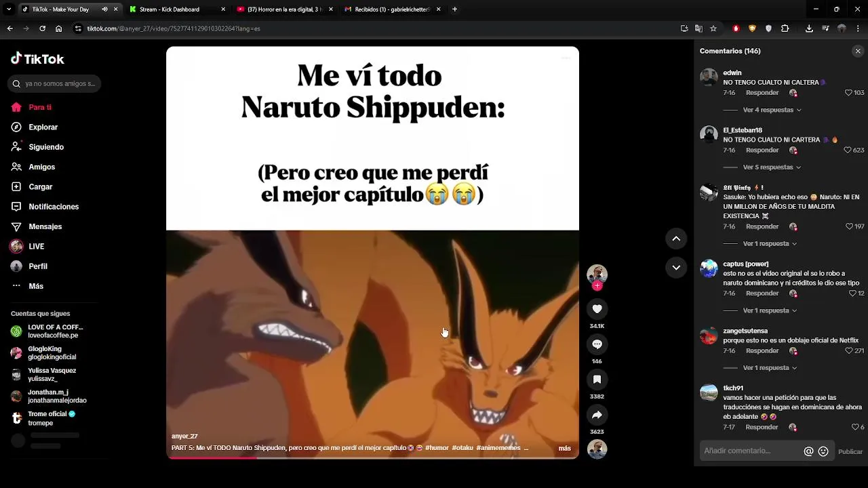The image size is (868, 488).
Task: Open GlogloKing followed account
Action: pos(44,353)
